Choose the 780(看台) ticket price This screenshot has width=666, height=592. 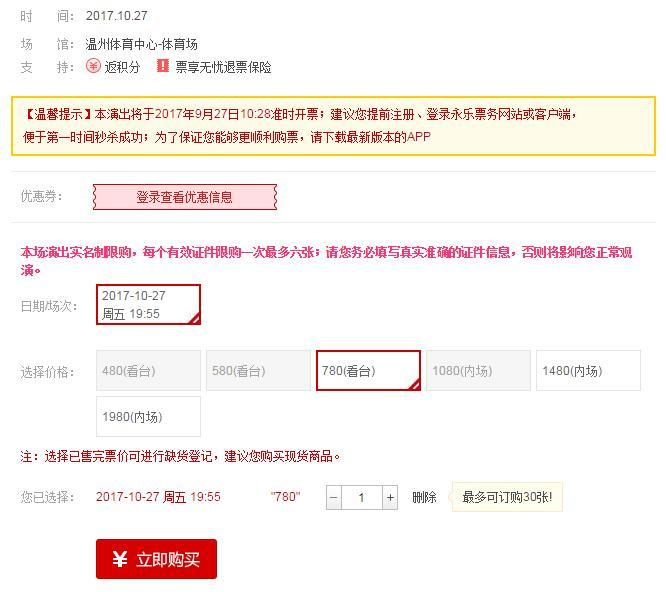pos(368,371)
